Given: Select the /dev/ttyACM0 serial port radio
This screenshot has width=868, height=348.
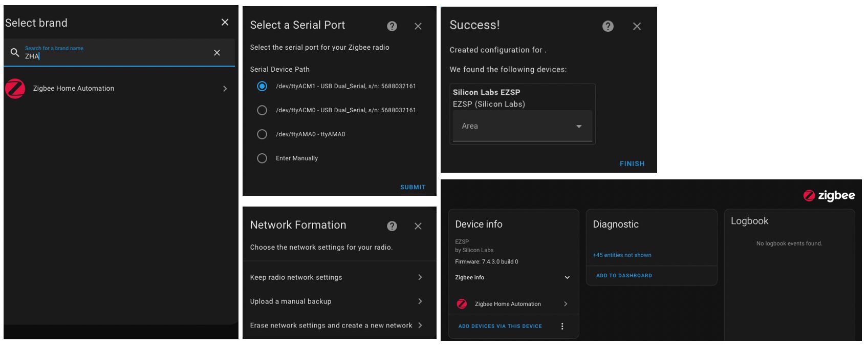Looking at the screenshot, I should (x=262, y=110).
